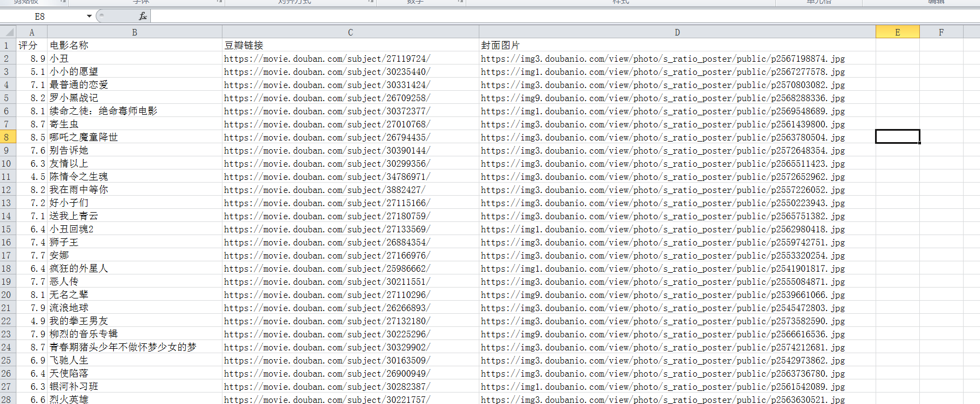Screen dimensions: 980x404
Task: Select column D header
Action: [677, 32]
